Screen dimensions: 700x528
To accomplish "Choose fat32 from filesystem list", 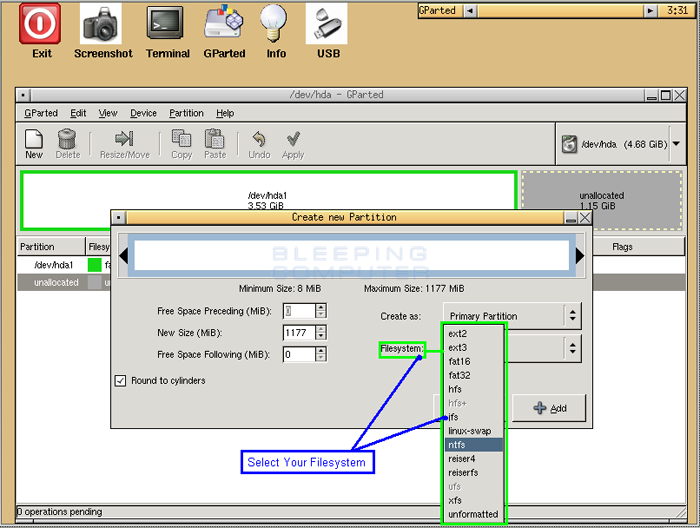I will [x=474, y=375].
